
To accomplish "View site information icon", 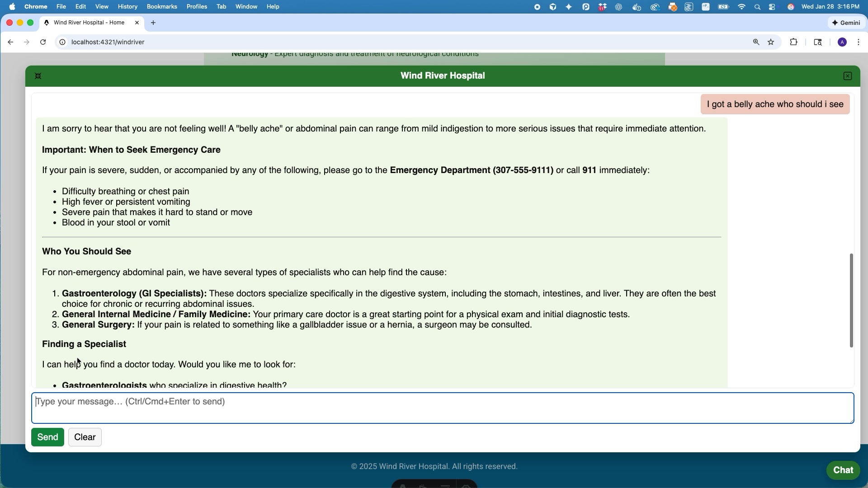I will pyautogui.click(x=62, y=42).
